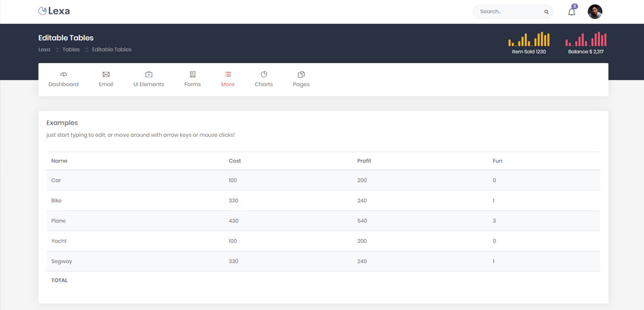This screenshot has width=644, height=310.
Task: Open the Forms menu label
Action: pos(193,84)
